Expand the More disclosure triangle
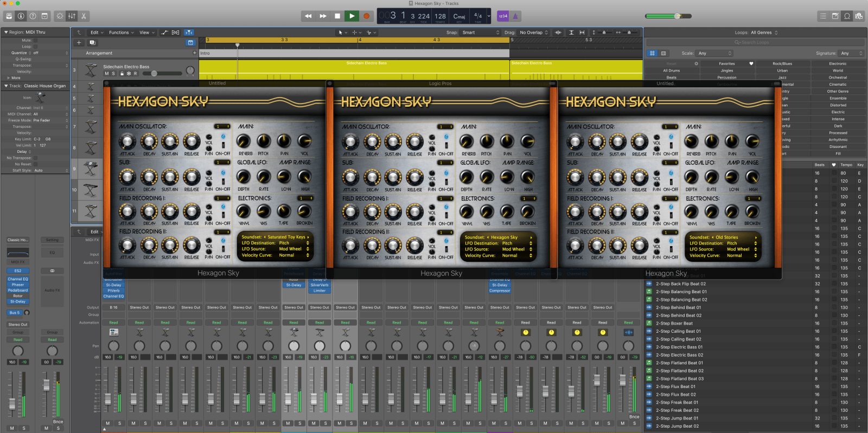The width and height of the screenshot is (868, 433). [8, 77]
